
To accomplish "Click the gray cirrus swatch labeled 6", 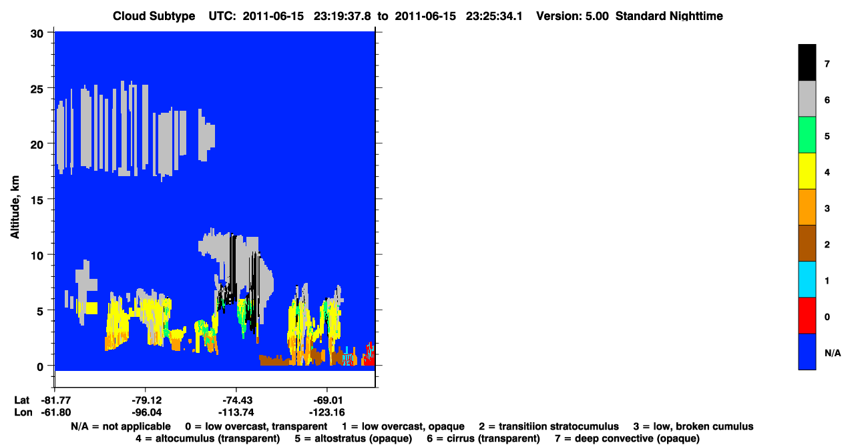I will (x=807, y=99).
